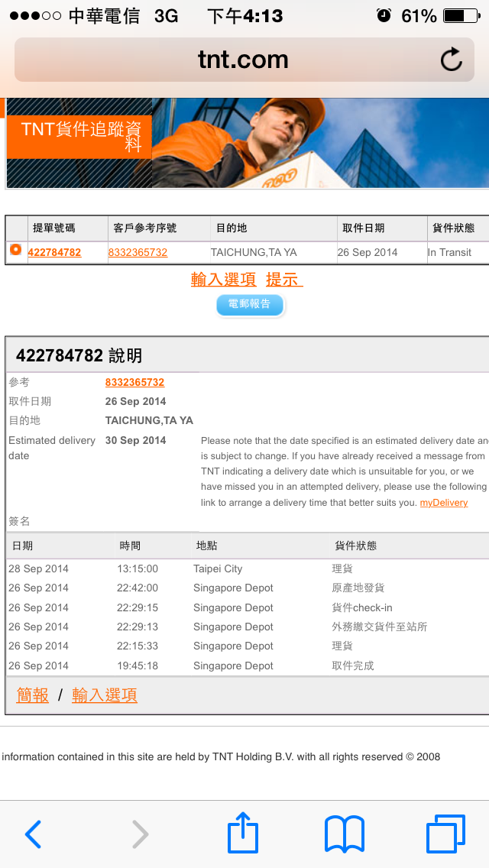Open consignment number link 422784782

coord(54,252)
